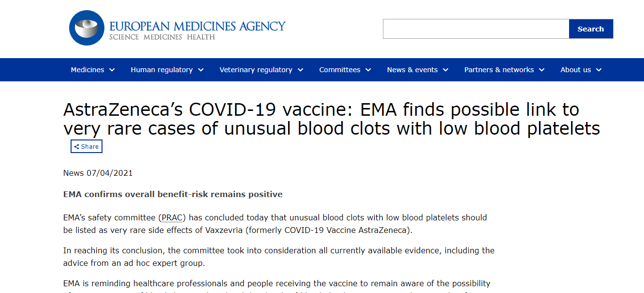Select the Committees navigation item
The height and width of the screenshot is (293, 644).
tap(339, 70)
